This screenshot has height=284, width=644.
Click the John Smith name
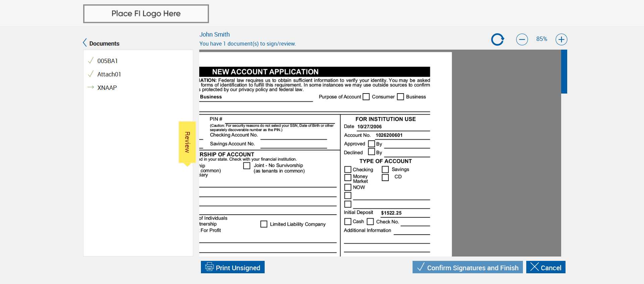(215, 35)
